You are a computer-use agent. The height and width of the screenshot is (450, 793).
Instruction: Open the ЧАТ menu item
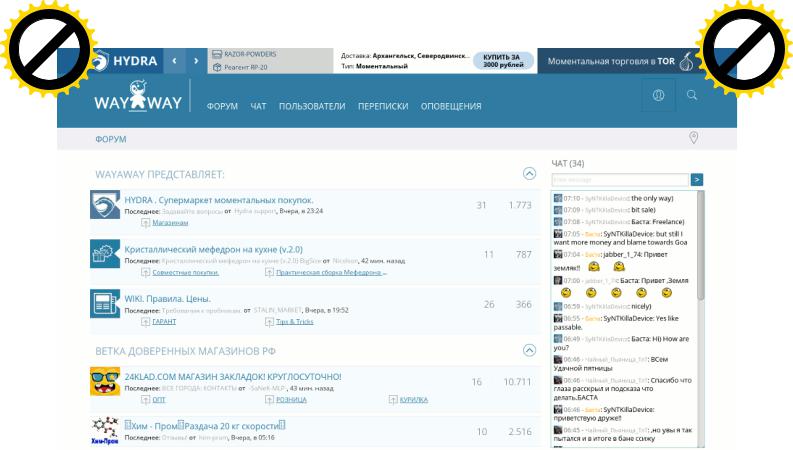(258, 106)
